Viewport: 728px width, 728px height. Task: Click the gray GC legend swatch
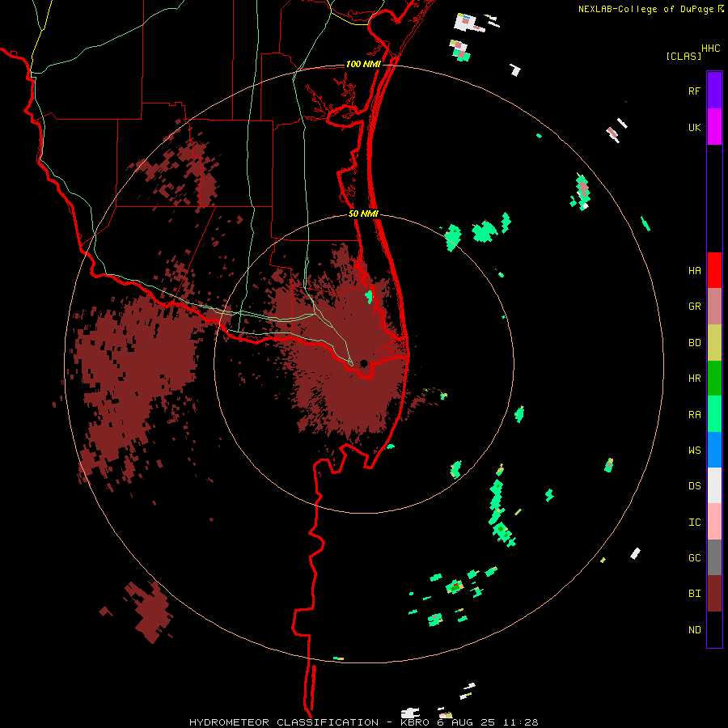click(x=714, y=557)
